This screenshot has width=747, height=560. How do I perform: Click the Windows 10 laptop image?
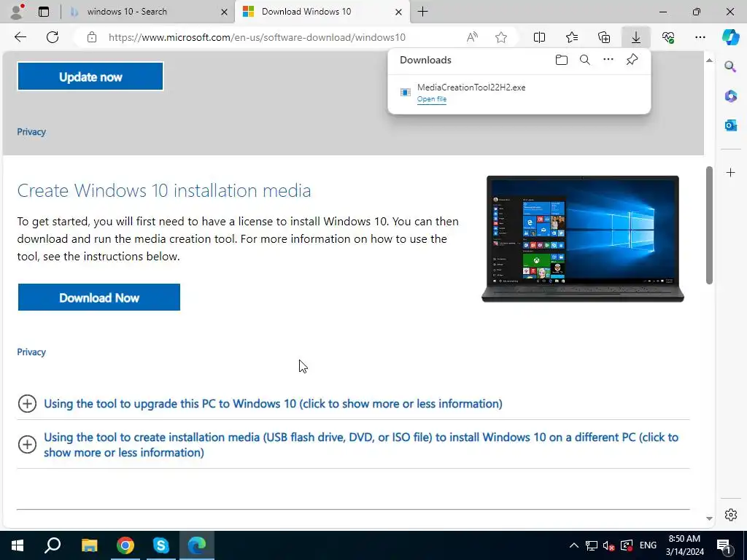tap(583, 238)
